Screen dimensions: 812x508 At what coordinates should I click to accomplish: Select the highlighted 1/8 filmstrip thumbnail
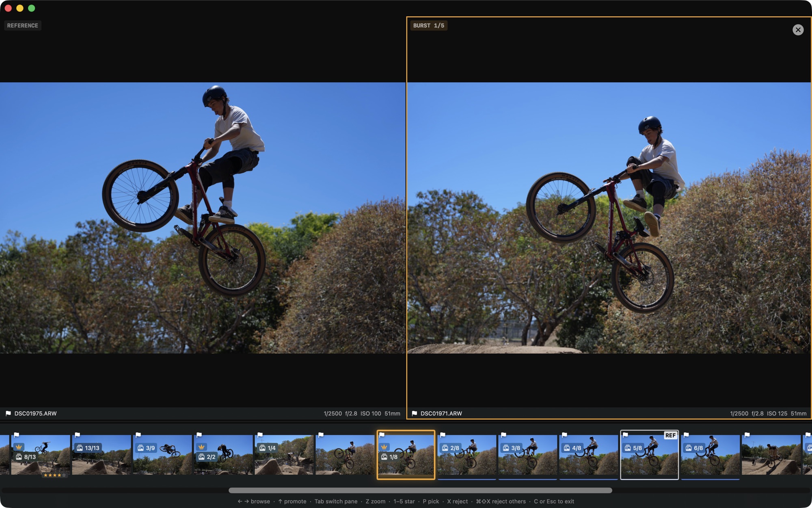coord(406,455)
